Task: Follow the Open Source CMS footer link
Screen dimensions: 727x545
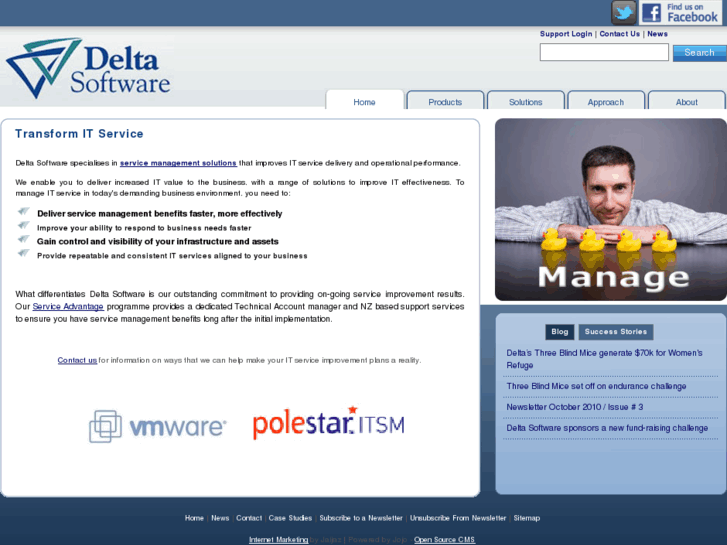Action: 445,539
